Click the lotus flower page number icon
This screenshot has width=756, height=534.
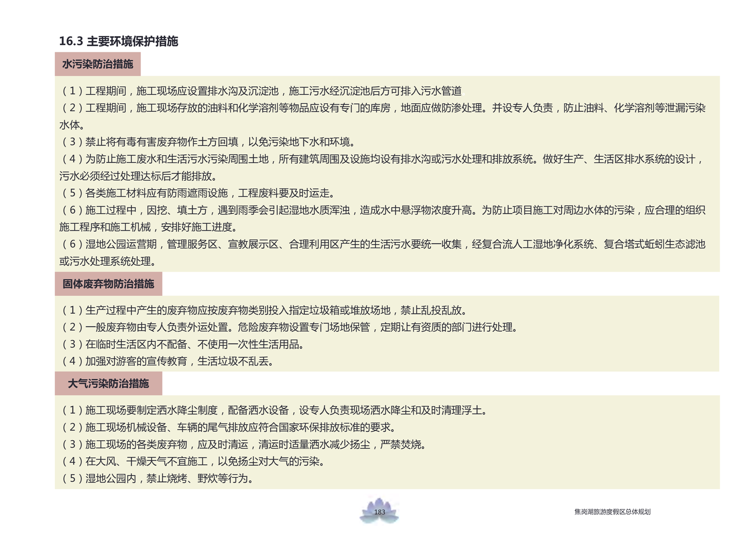379,511
